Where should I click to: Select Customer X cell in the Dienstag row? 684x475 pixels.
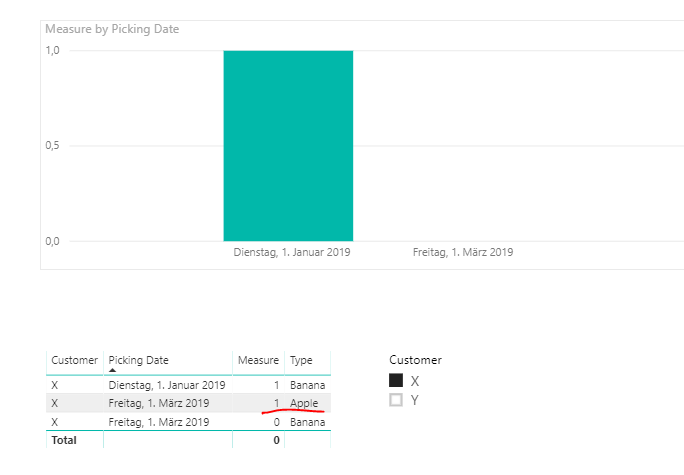point(55,385)
